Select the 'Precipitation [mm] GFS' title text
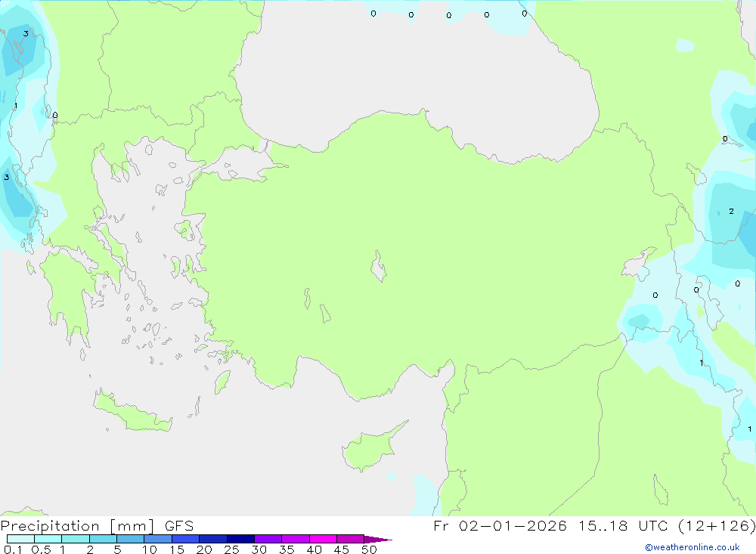This screenshot has height=554, width=756. [97, 525]
